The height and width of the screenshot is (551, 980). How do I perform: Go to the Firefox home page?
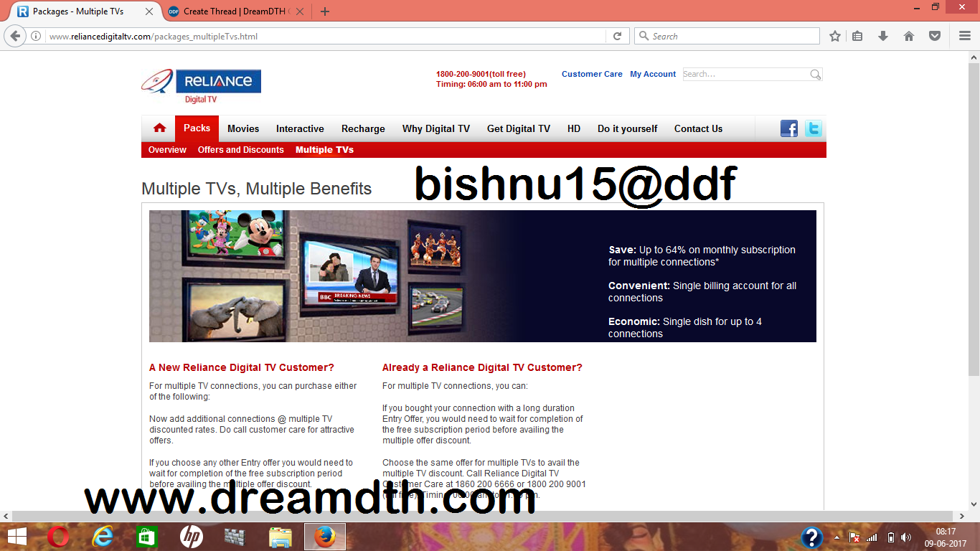[909, 36]
